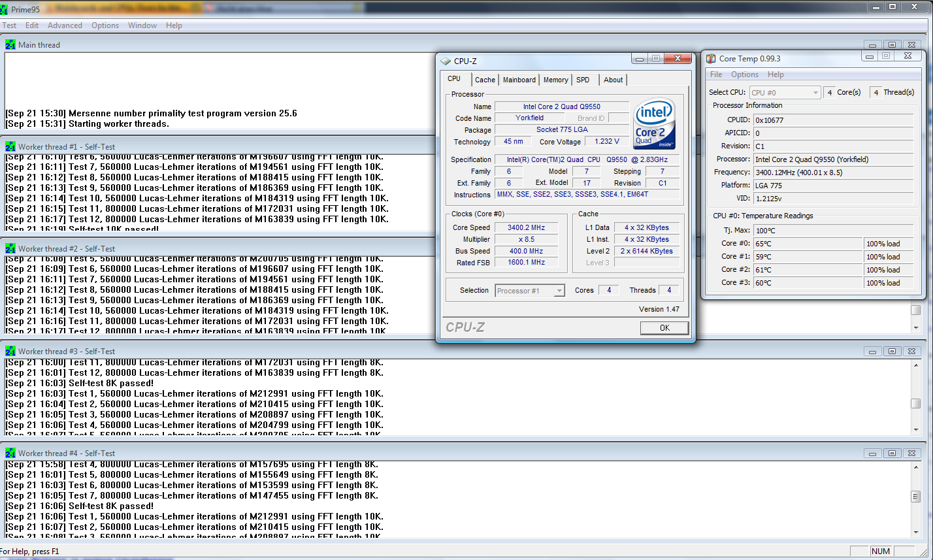This screenshot has height=560, width=933.
Task: Click the Intel Core 2 Quad logo
Action: [x=654, y=124]
